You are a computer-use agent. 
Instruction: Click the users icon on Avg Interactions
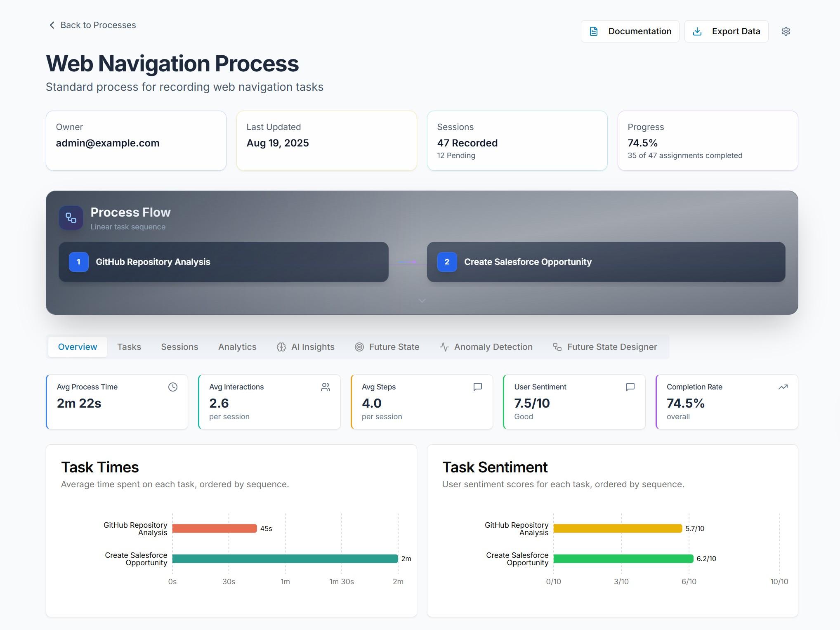pyautogui.click(x=326, y=387)
